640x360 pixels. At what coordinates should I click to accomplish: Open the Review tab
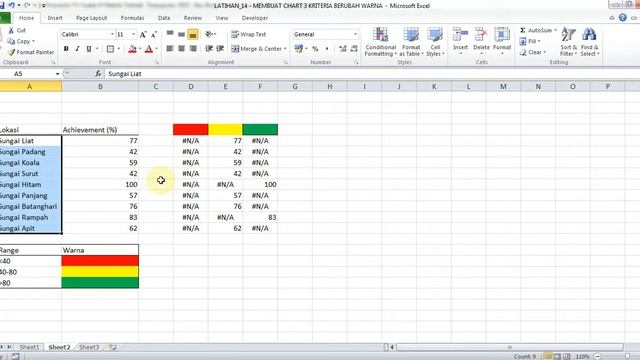click(x=192, y=18)
